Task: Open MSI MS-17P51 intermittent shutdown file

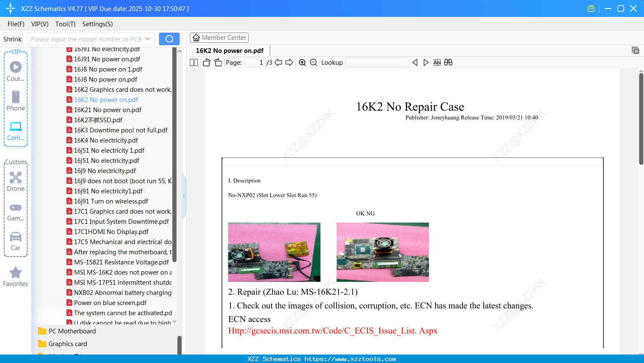Action: 119,283
